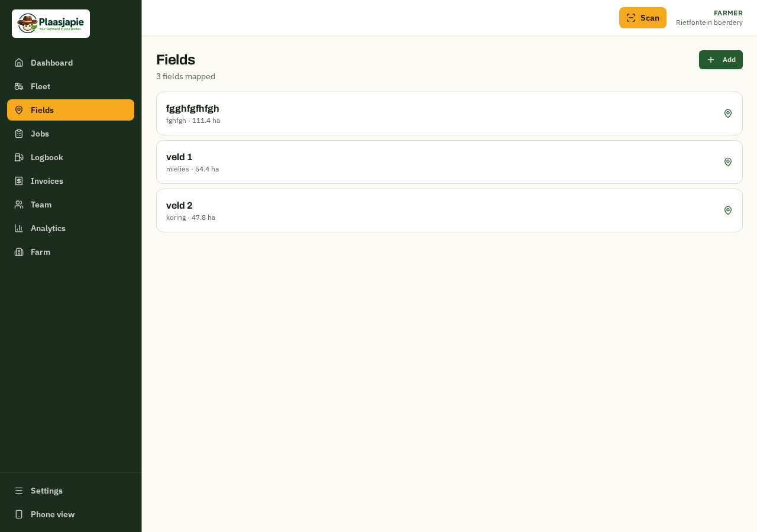Click the 'mielies · 54.4 ha' text
Image resolution: width=757 pixels, height=532 pixels.
pyautogui.click(x=192, y=169)
